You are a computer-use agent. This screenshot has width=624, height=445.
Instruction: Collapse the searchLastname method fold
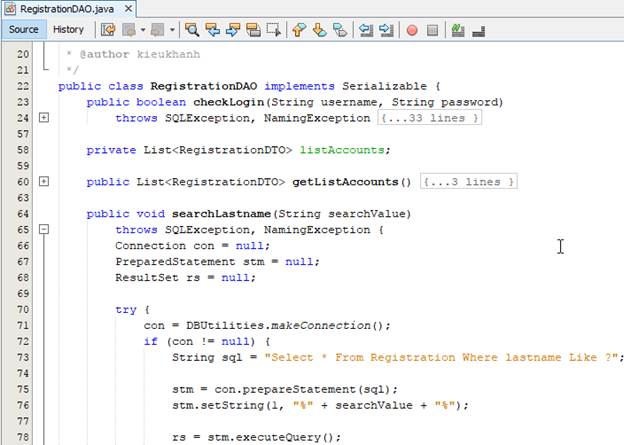[44, 229]
